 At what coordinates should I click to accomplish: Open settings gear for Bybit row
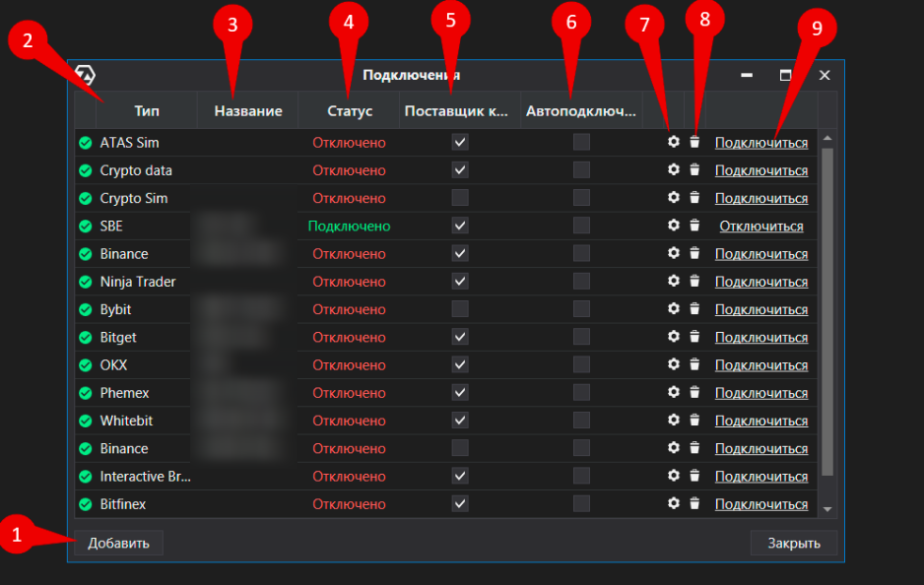coord(674,308)
